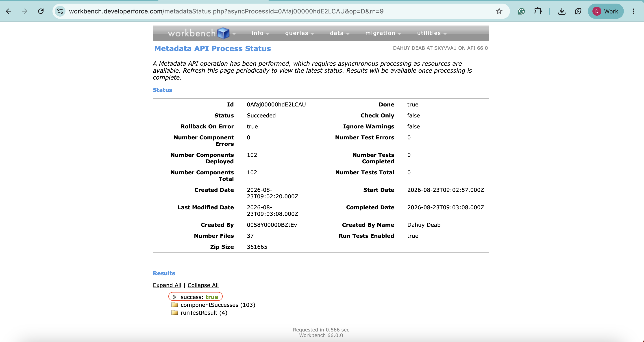This screenshot has height=342, width=644.
Task: Collapse all result nodes
Action: (203, 285)
